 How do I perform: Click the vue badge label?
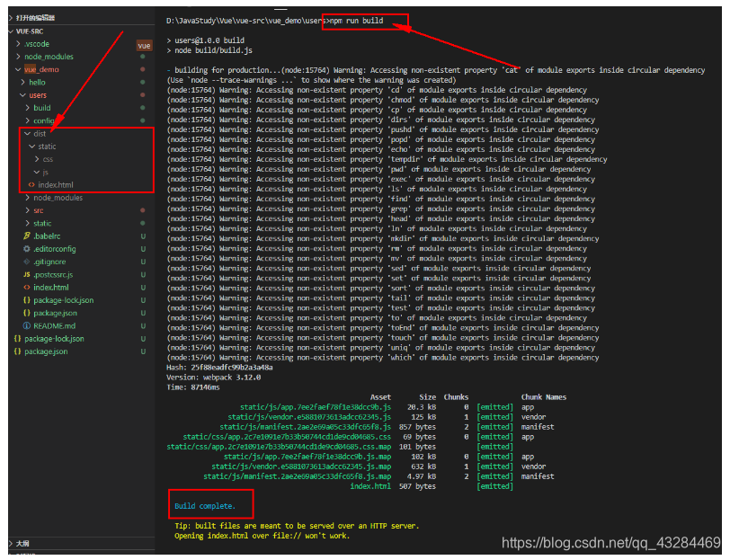click(145, 46)
